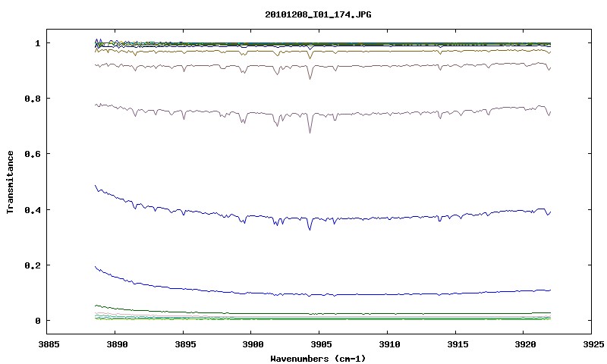
Task: Click the x-axis tick label 3925
Action: click(593, 344)
